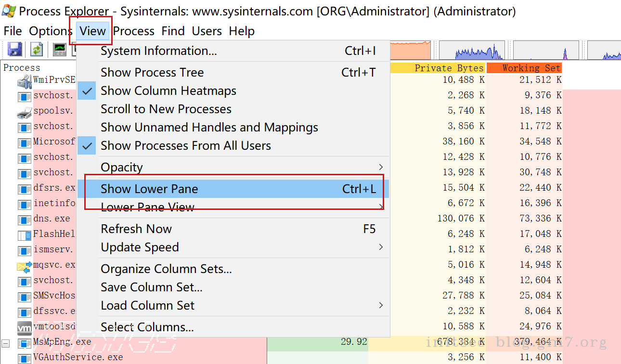Image resolution: width=621 pixels, height=364 pixels.
Task: Click the Process Explorer title bar icon
Action: coord(9,11)
